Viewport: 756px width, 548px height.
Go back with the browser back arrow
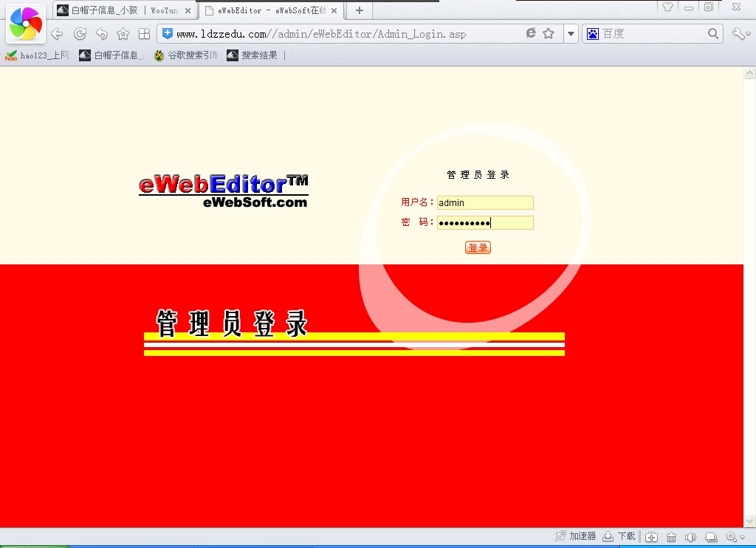click(x=57, y=34)
